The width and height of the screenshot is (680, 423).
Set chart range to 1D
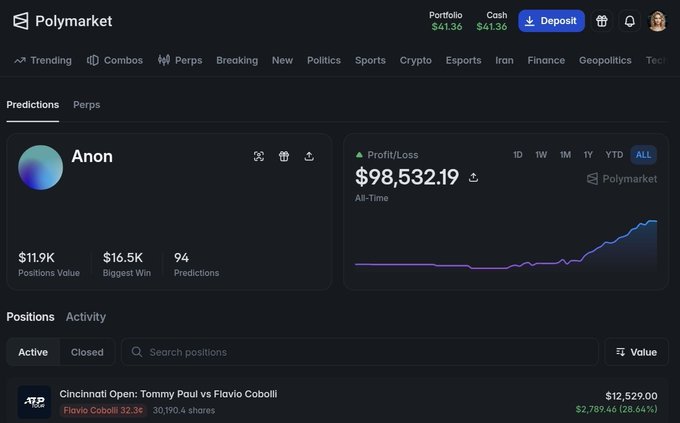[x=518, y=155]
